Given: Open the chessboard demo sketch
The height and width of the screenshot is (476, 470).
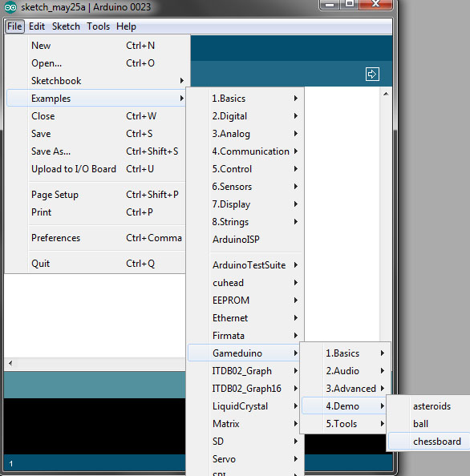Looking at the screenshot, I should click(x=429, y=441).
